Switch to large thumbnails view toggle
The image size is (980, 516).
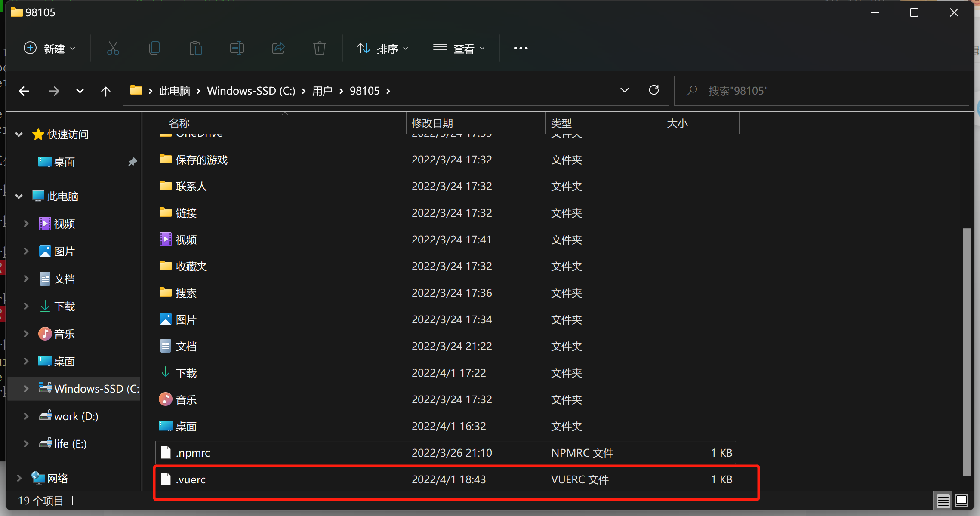click(962, 501)
